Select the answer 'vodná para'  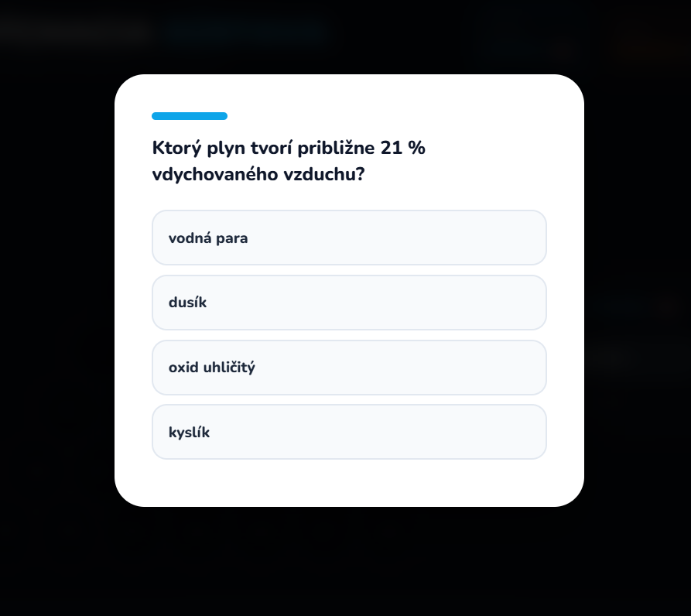click(349, 238)
